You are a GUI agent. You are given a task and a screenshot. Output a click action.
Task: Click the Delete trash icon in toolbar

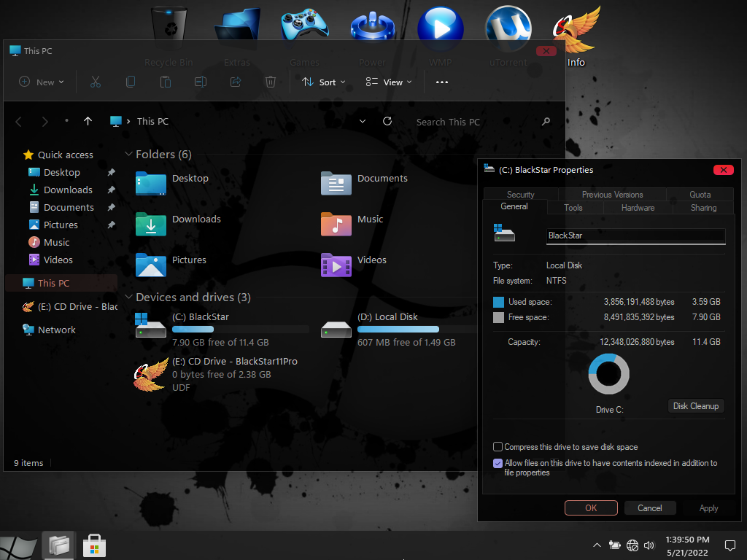coord(271,82)
